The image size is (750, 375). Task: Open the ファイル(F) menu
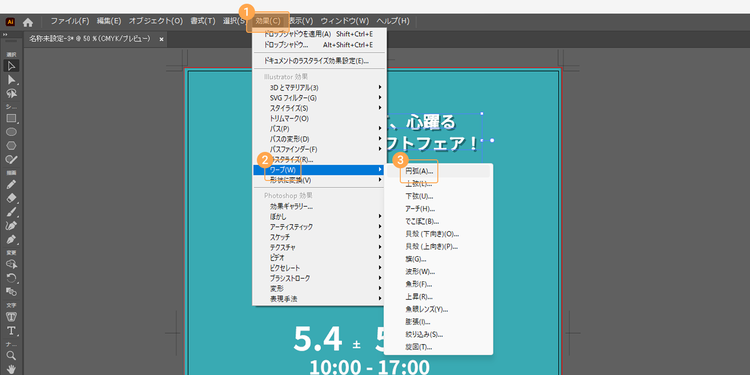[70, 21]
